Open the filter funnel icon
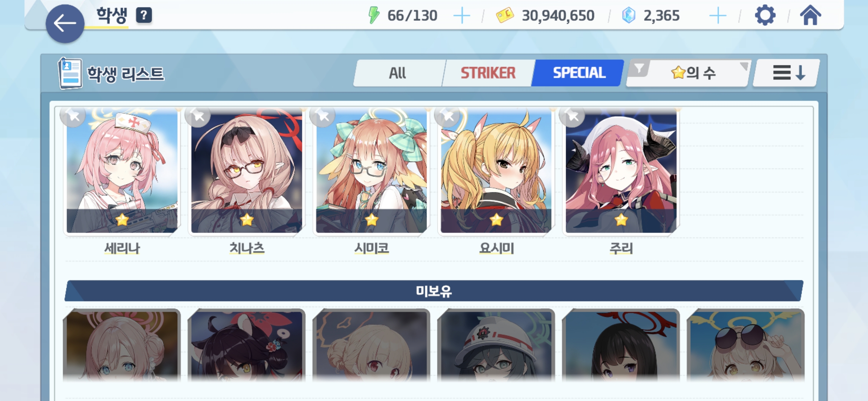This screenshot has width=868, height=401. [x=639, y=68]
